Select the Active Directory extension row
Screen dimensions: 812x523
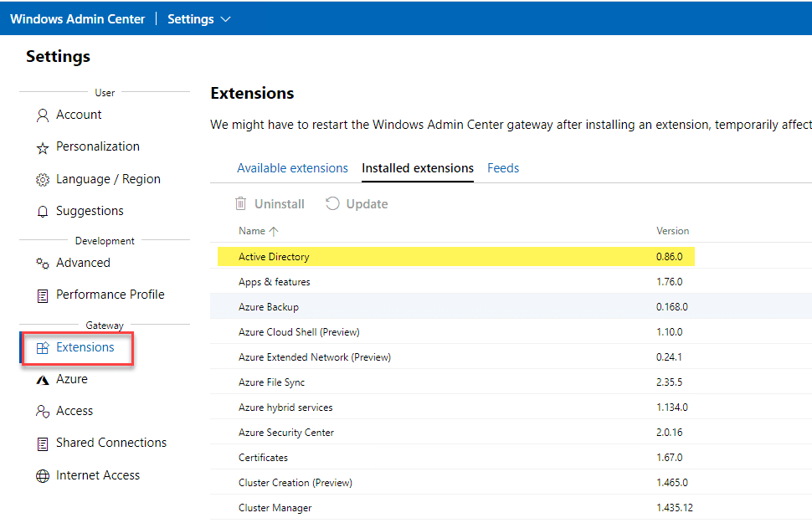(x=274, y=257)
